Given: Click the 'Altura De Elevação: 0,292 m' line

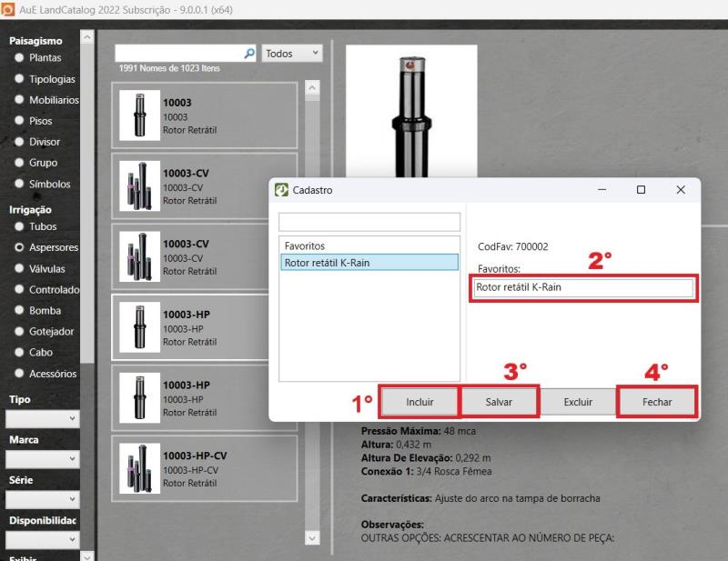Looking at the screenshot, I should [426, 458].
